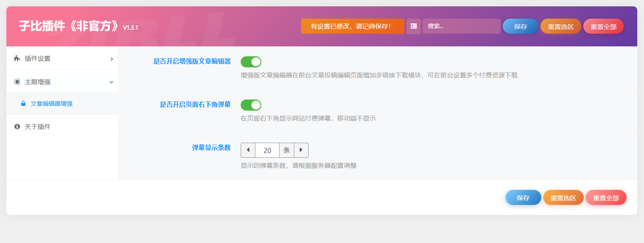Click the description 在页面右下角显示网站付费弹幕

[308, 118]
